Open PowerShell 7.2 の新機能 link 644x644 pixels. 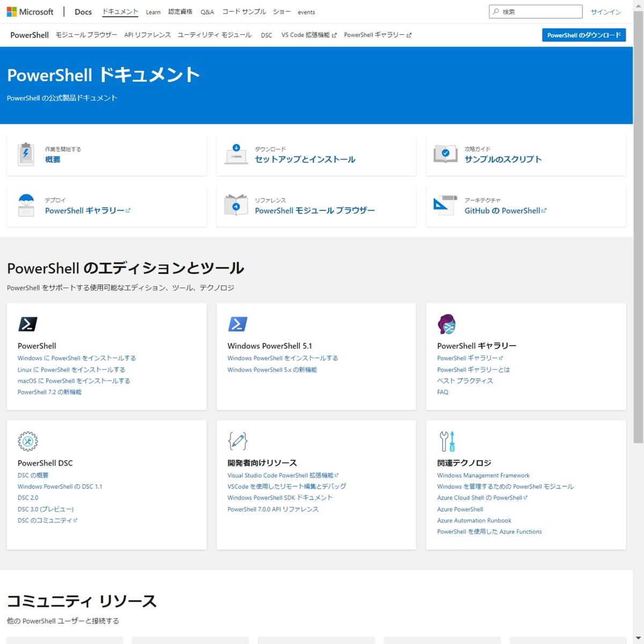point(49,392)
